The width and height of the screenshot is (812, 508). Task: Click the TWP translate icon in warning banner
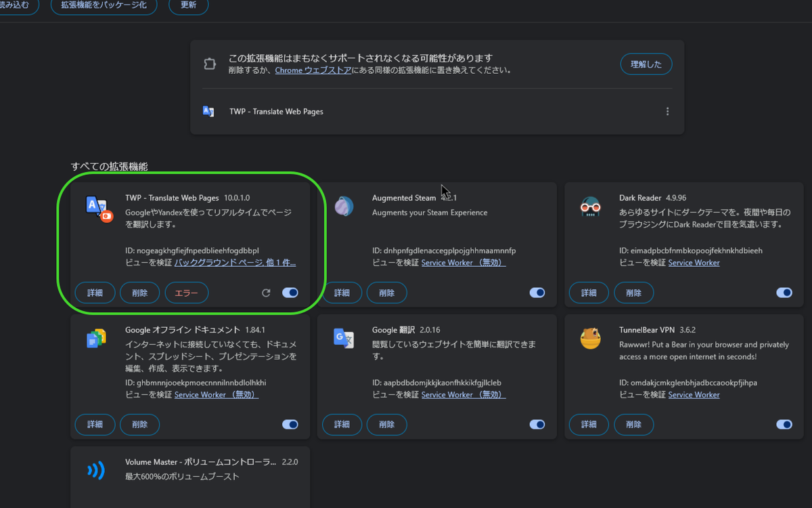pos(208,111)
